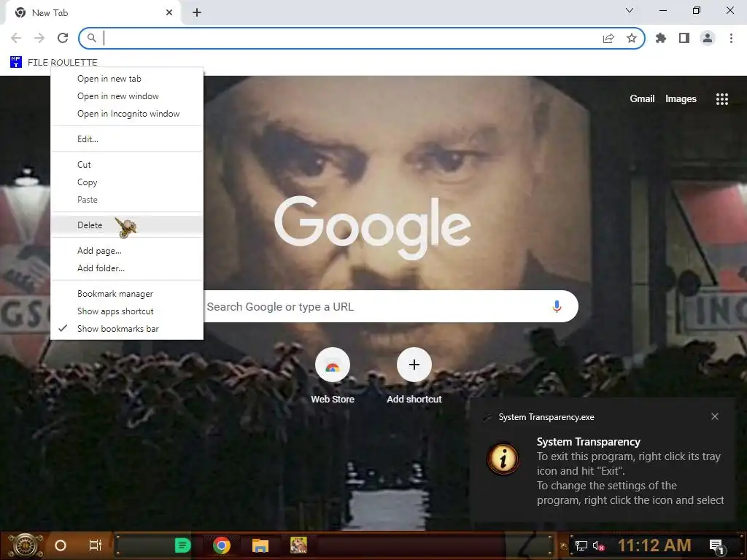
Task: Click the small tray icon left of network
Action: point(564,545)
